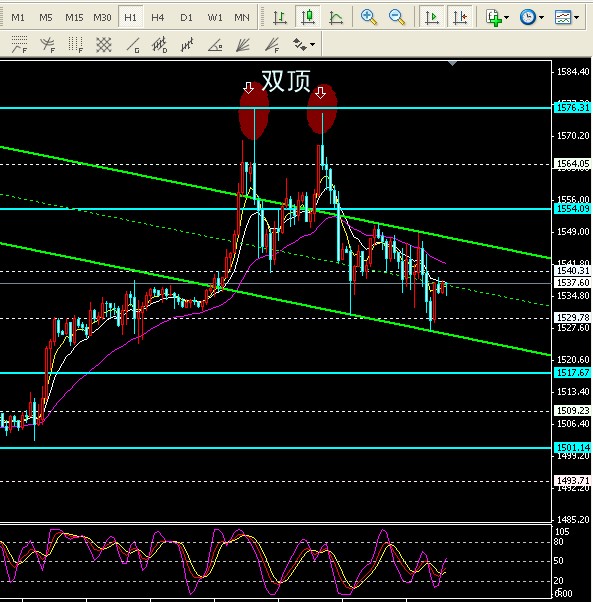Click the cyan 1576.31 price label
The image size is (593, 602).
click(x=572, y=108)
